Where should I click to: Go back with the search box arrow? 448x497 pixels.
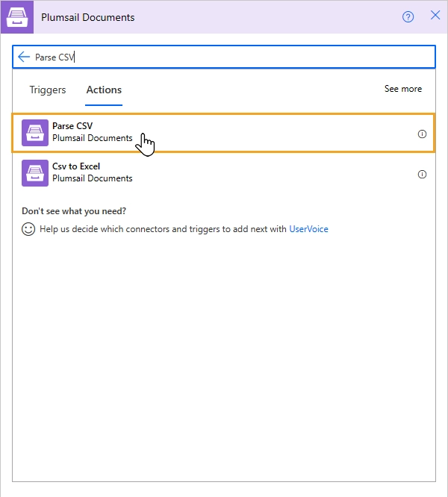pos(24,57)
